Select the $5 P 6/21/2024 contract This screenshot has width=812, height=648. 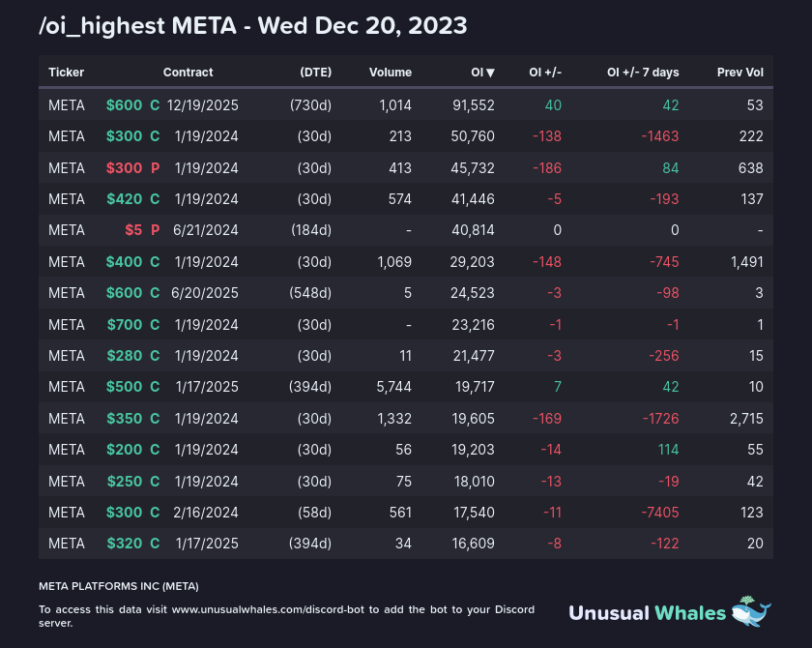pos(182,230)
